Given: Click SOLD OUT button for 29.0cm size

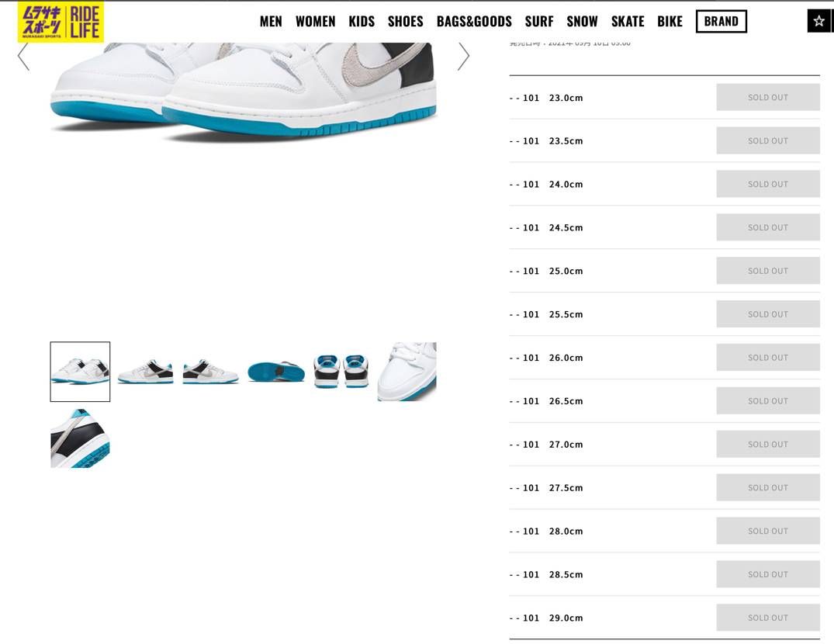Looking at the screenshot, I should point(768,618).
